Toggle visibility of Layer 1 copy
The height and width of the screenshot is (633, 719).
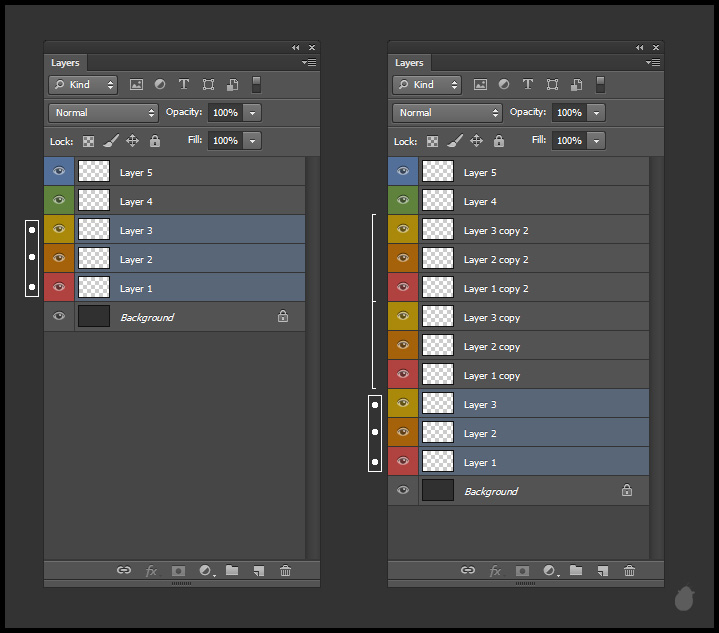click(403, 375)
